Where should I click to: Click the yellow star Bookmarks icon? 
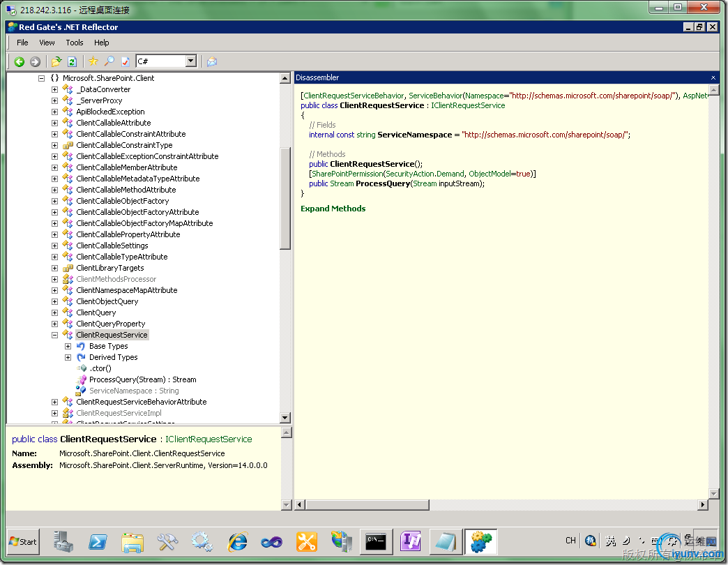[93, 61]
